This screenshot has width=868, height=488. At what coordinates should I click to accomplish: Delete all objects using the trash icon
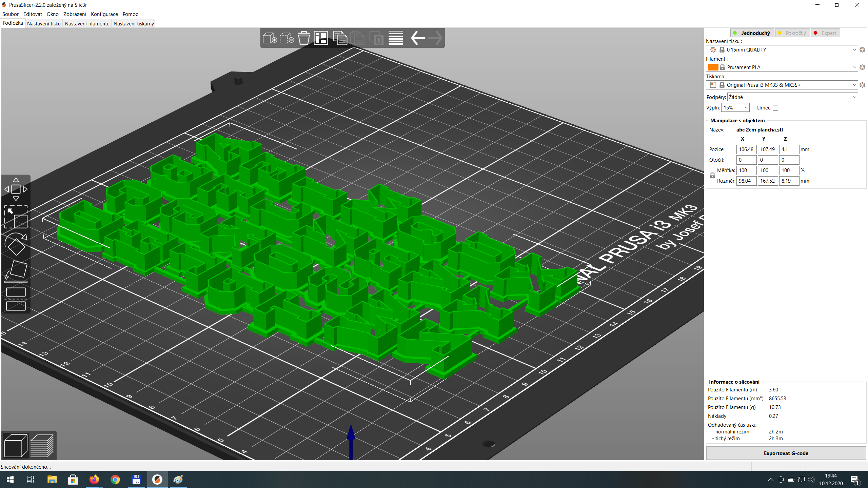click(x=304, y=38)
